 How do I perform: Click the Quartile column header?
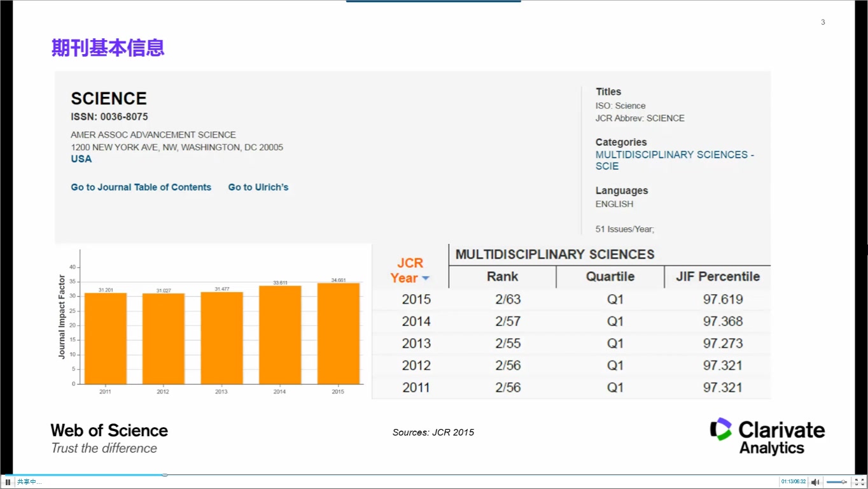610,276
